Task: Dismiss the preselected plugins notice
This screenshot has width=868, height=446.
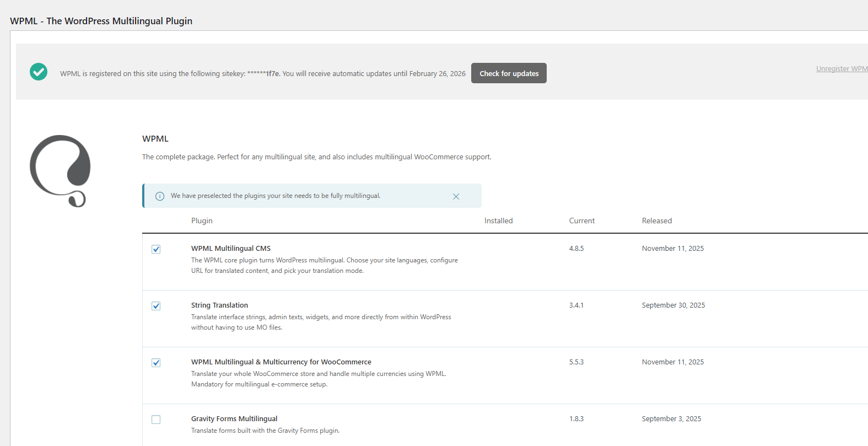Action: (456, 196)
